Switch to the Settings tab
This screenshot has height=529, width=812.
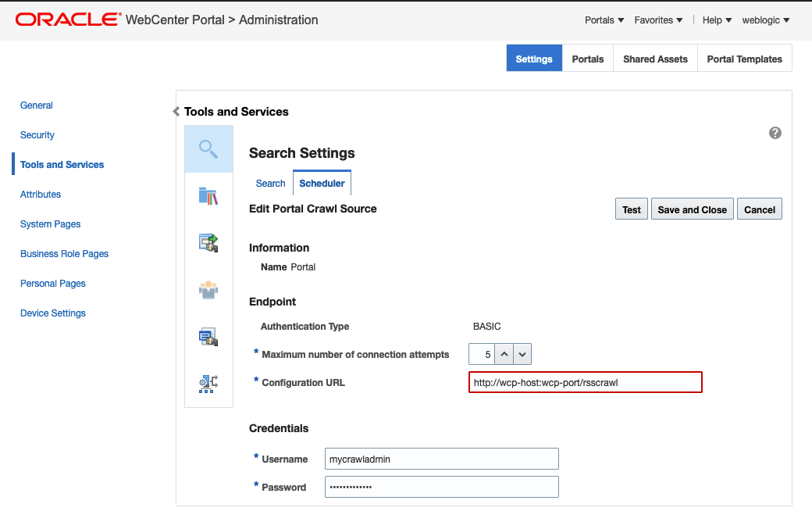pyautogui.click(x=534, y=59)
